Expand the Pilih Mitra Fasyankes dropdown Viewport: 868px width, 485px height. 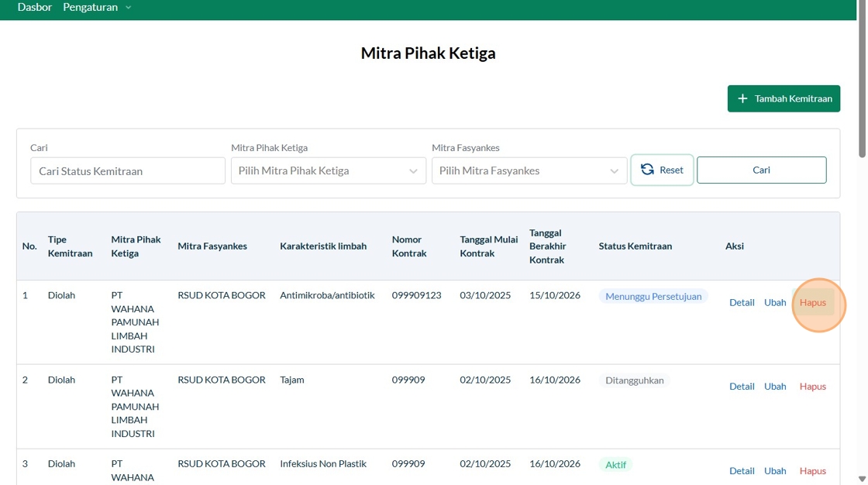click(529, 170)
